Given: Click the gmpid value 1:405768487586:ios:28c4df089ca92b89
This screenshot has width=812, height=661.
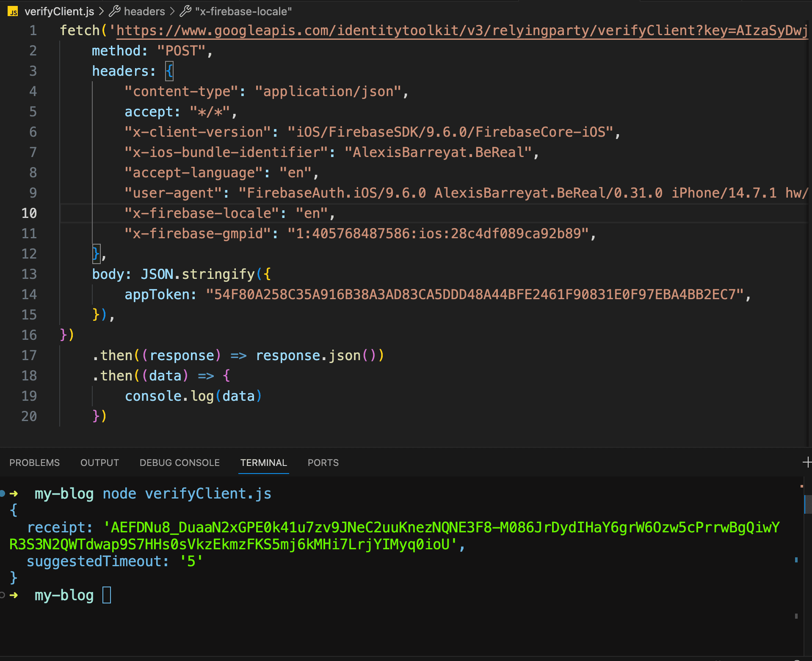Looking at the screenshot, I should click(438, 234).
